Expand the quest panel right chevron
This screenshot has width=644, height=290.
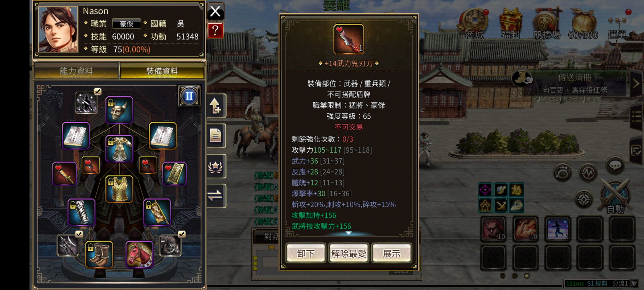point(636,84)
